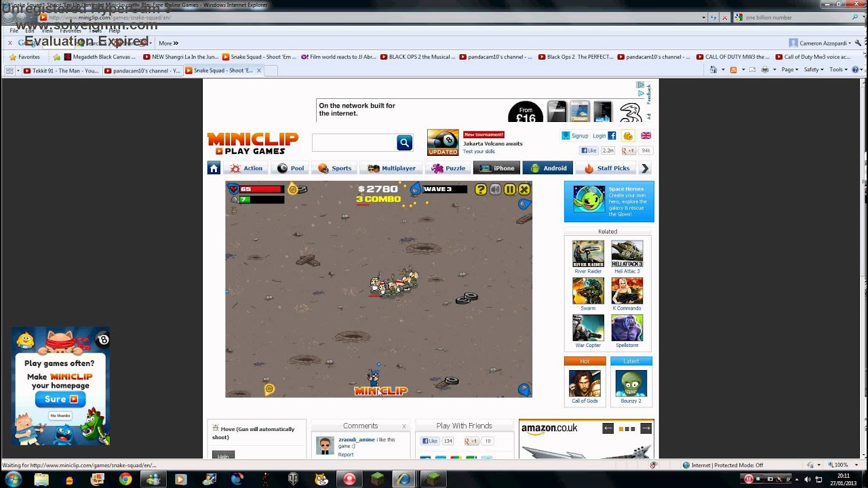Switch to the pandacam10's channel browser tab

[141, 70]
